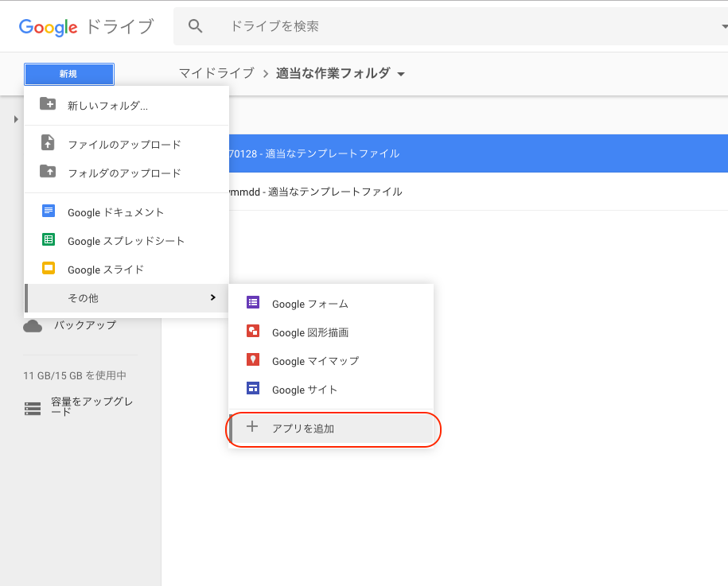Select Google サイト from submenu
Image resolution: width=728 pixels, height=586 pixels.
tap(331, 390)
